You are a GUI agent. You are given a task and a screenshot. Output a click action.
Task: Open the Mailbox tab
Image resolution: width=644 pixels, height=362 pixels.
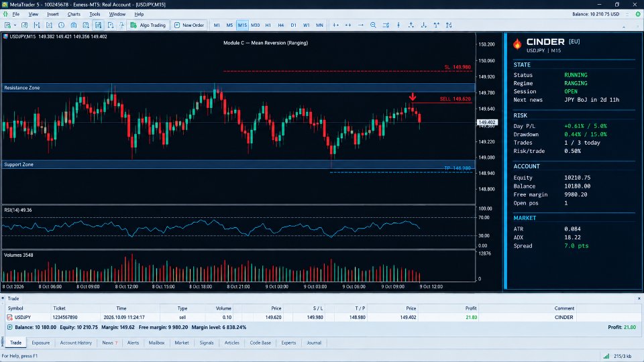(x=156, y=343)
